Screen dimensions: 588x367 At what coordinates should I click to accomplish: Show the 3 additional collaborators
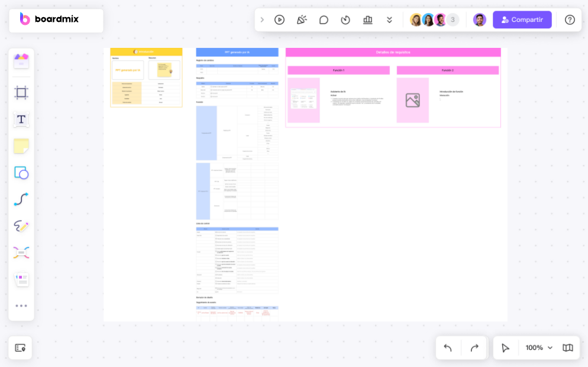453,20
